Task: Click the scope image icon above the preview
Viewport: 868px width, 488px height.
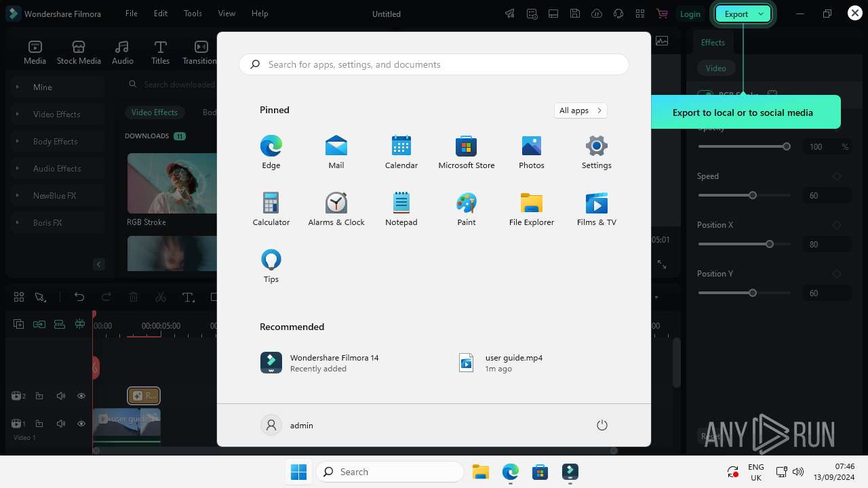Action: point(662,41)
